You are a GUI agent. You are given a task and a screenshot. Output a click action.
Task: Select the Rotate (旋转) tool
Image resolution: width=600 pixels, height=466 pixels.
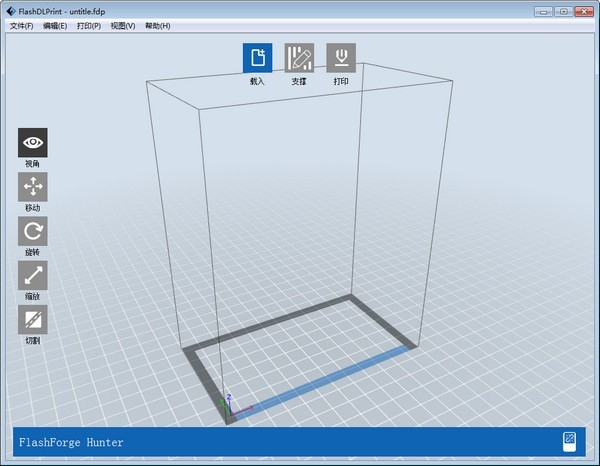tap(33, 231)
